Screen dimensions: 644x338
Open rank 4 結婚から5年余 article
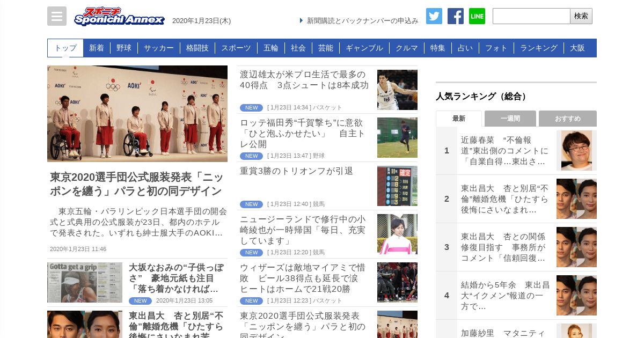click(505, 296)
